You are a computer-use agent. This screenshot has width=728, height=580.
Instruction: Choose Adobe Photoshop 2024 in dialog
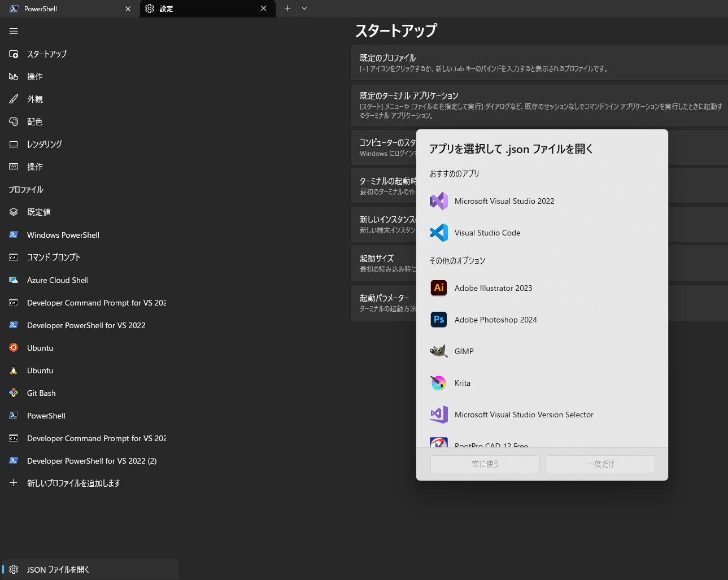coord(542,320)
